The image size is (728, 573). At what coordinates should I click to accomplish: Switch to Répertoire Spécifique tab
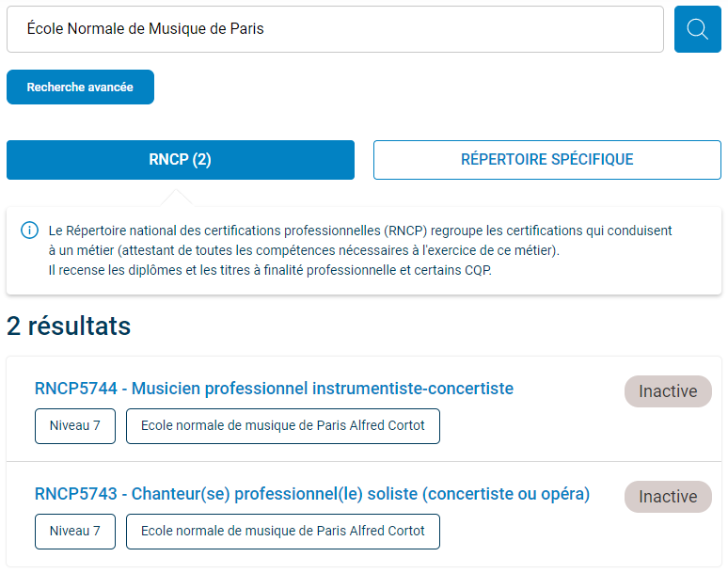[546, 160]
